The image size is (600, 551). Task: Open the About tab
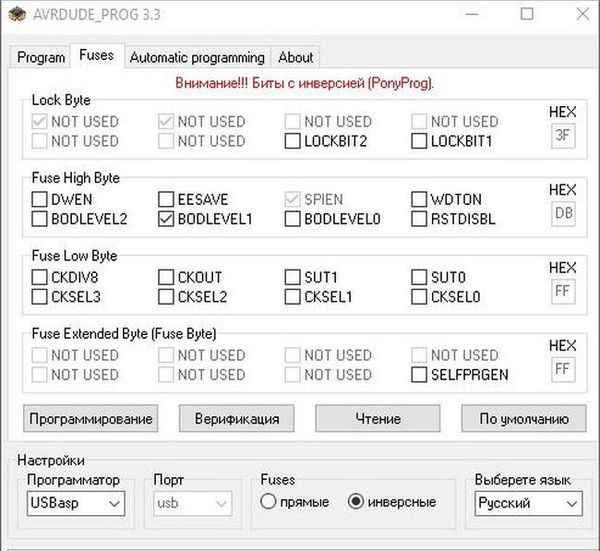coord(295,57)
